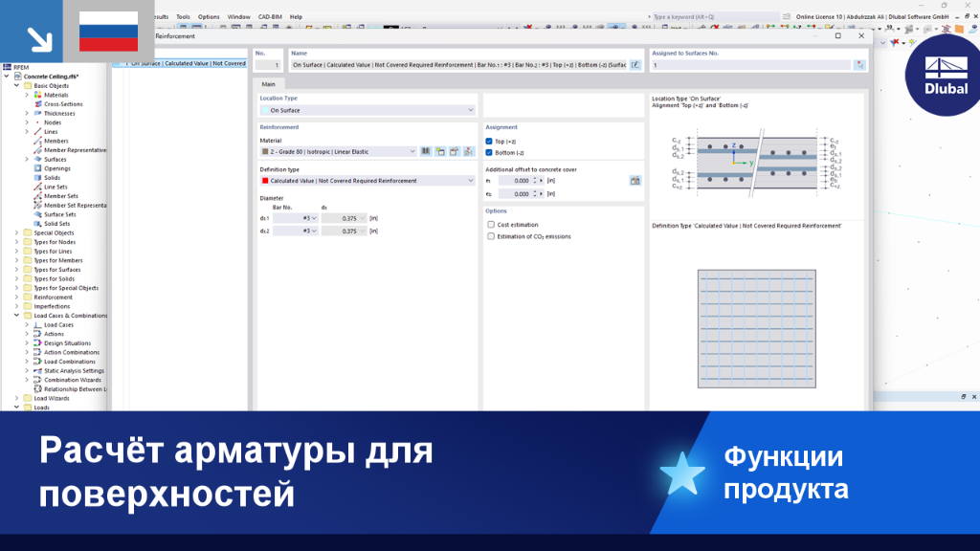Select Member Representatives in navigator
The height and width of the screenshot is (551, 980).
75,150
